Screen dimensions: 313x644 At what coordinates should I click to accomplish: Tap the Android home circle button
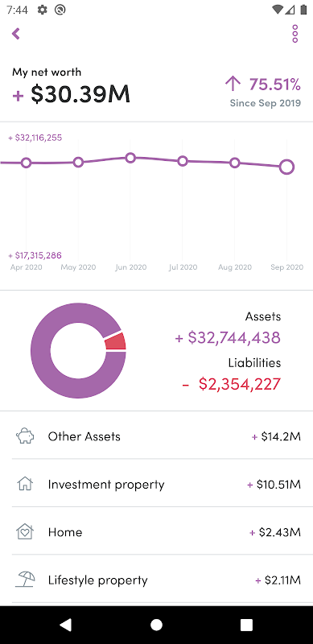156,625
